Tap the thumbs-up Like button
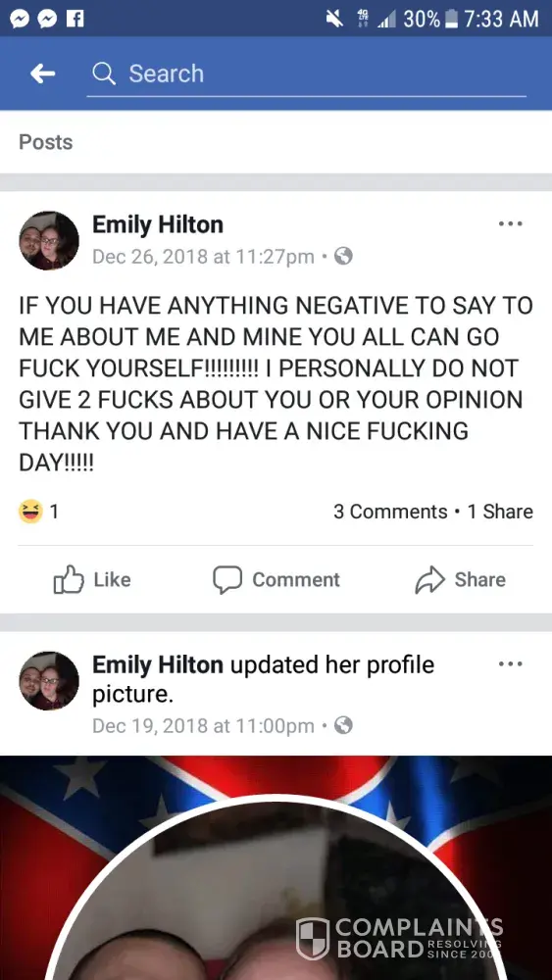552x980 pixels. click(92, 579)
